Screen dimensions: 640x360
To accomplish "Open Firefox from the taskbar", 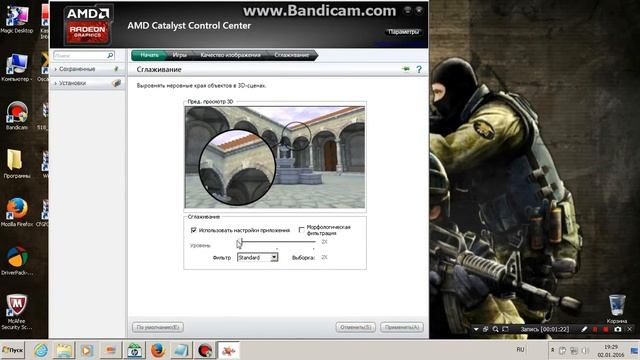I will 158,350.
